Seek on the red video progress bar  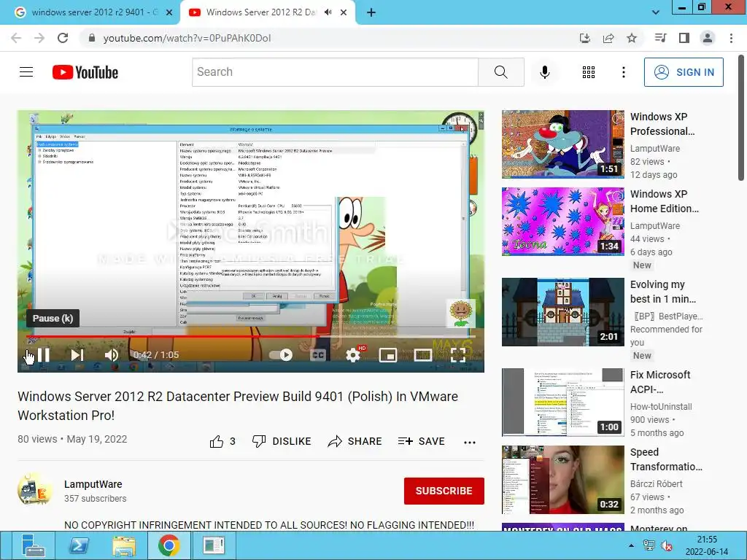(x=251, y=336)
